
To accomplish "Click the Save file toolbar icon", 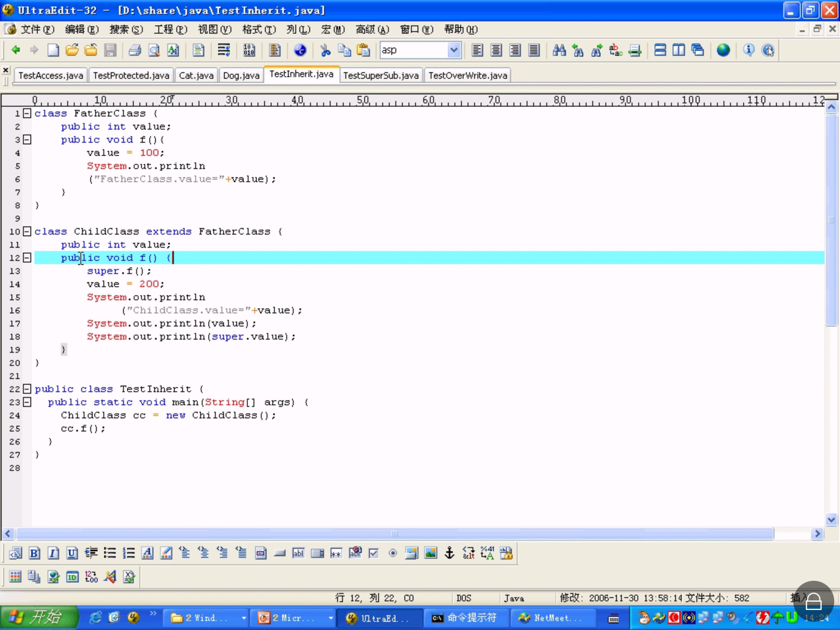I will point(110,50).
